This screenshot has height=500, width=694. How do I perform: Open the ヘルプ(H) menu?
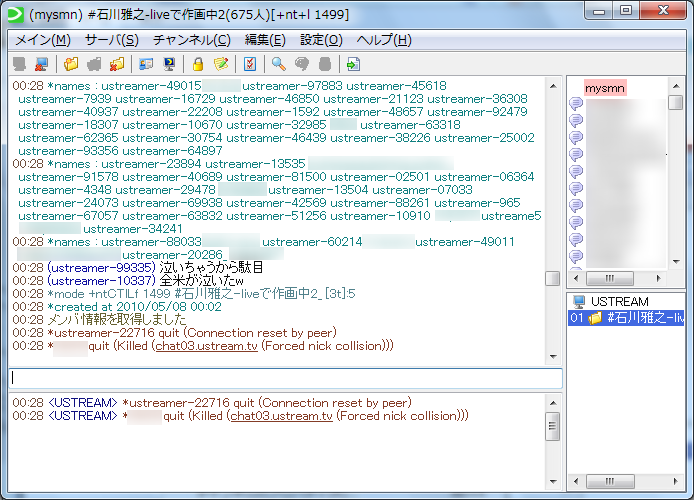(384, 40)
